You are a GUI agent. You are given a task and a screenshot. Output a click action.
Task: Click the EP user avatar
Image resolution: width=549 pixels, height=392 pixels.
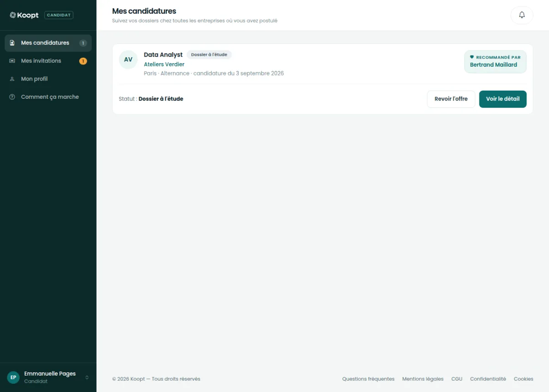[13, 377]
